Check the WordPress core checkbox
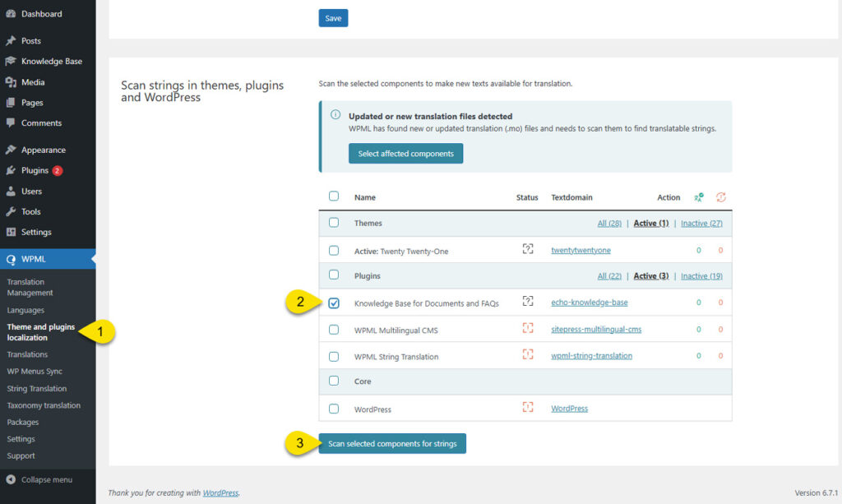The width and height of the screenshot is (842, 504). point(334,409)
